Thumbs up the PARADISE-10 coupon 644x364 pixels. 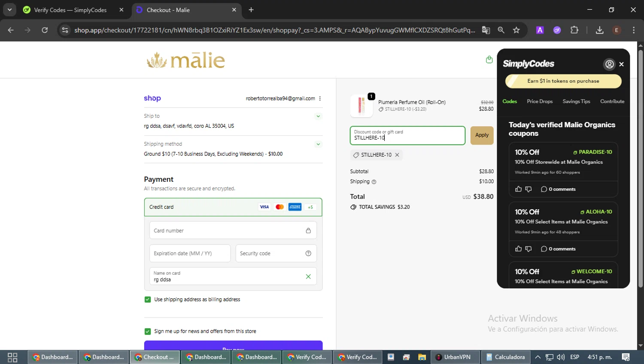[x=518, y=189]
